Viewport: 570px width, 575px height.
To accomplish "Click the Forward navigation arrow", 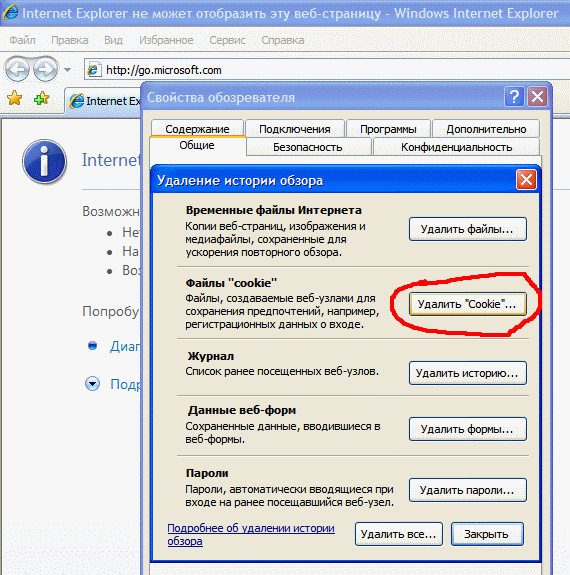I will pos(45,69).
